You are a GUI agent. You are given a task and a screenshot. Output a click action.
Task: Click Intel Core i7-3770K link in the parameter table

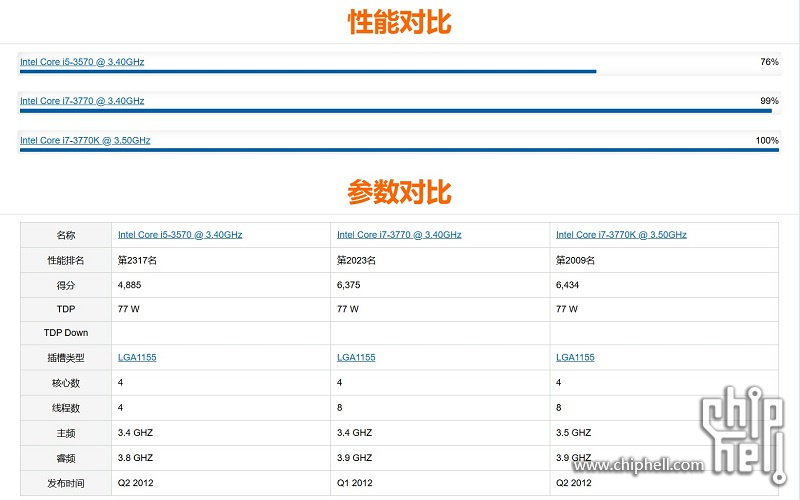point(621,235)
